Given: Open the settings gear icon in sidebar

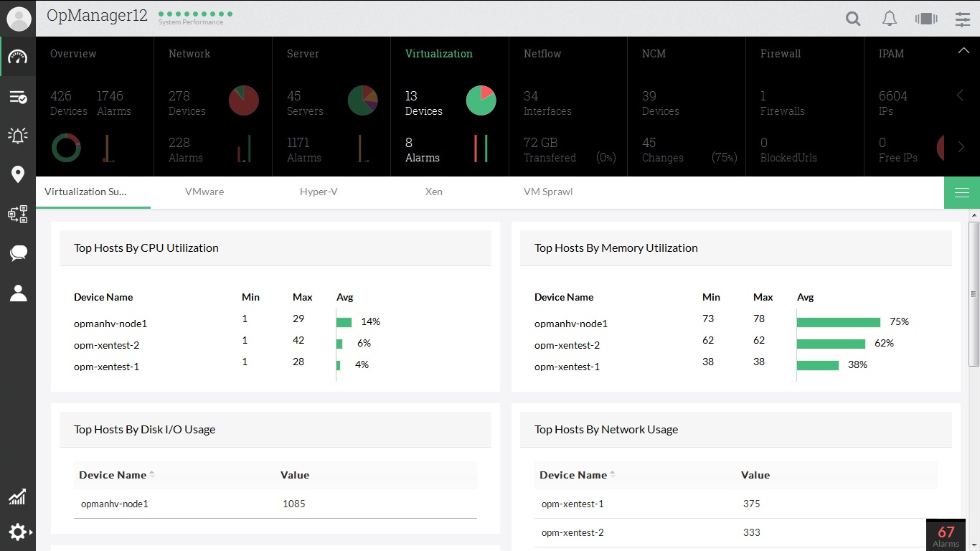Looking at the screenshot, I should pyautogui.click(x=17, y=532).
